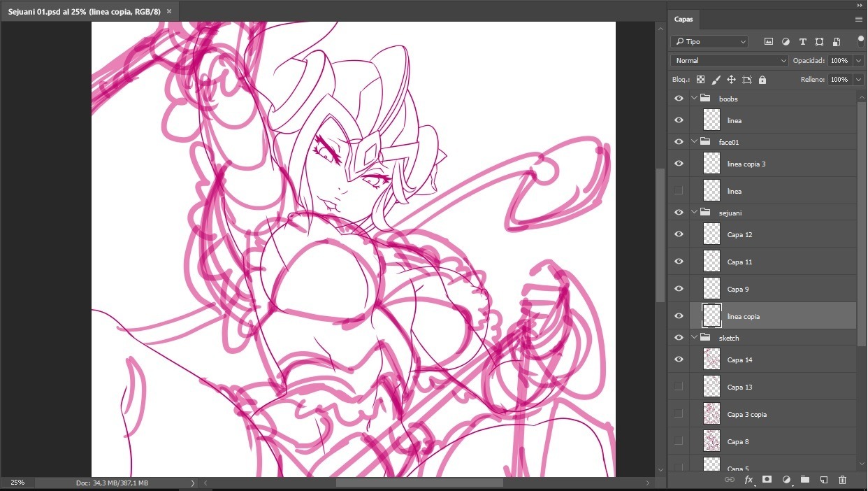
Task: Click prevent artboard auto-nesting lock icon
Action: [747, 80]
